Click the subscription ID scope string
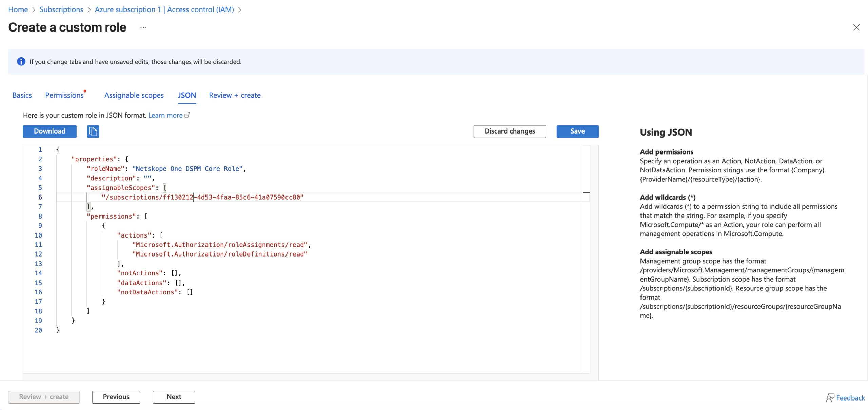The image size is (868, 410). click(202, 197)
